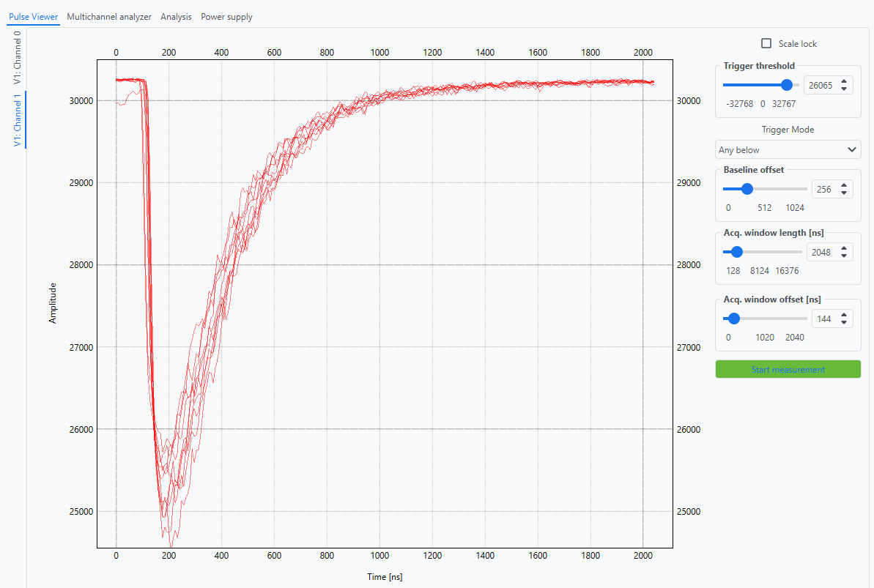874x588 pixels.
Task: Switch to Multichannel analyzer tab
Action: tap(109, 17)
